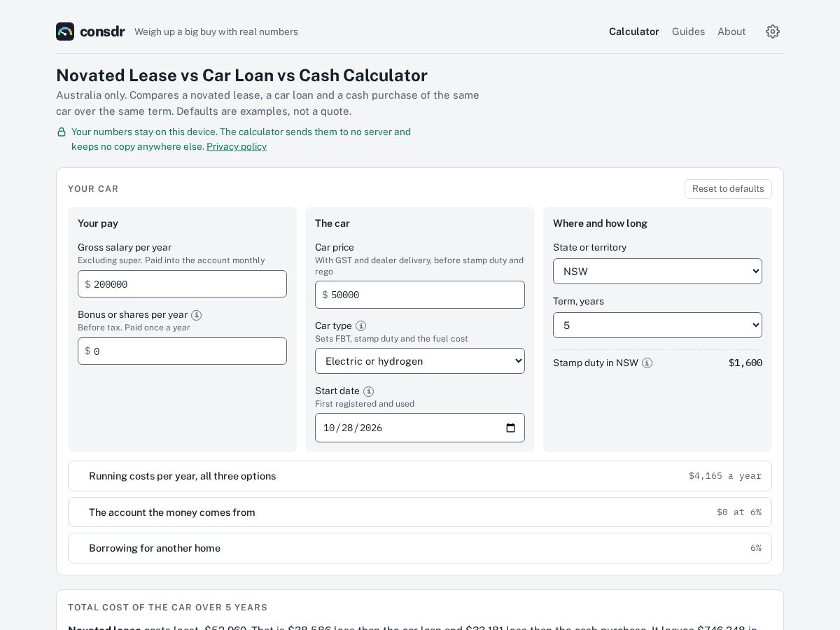Click the Your pay panel heading
Viewport: 840px width, 630px height.
[x=98, y=223]
